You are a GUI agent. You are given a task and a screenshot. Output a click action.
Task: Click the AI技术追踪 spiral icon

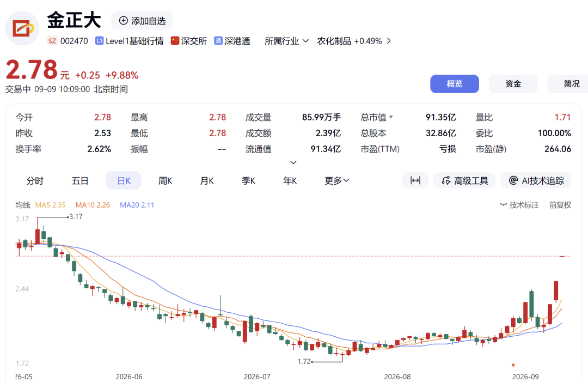click(513, 180)
